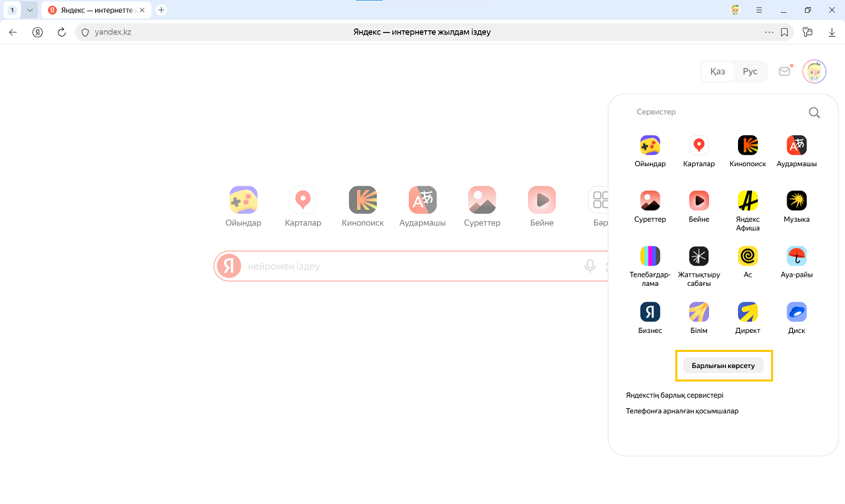Open downloads in browser toolbar

click(832, 32)
